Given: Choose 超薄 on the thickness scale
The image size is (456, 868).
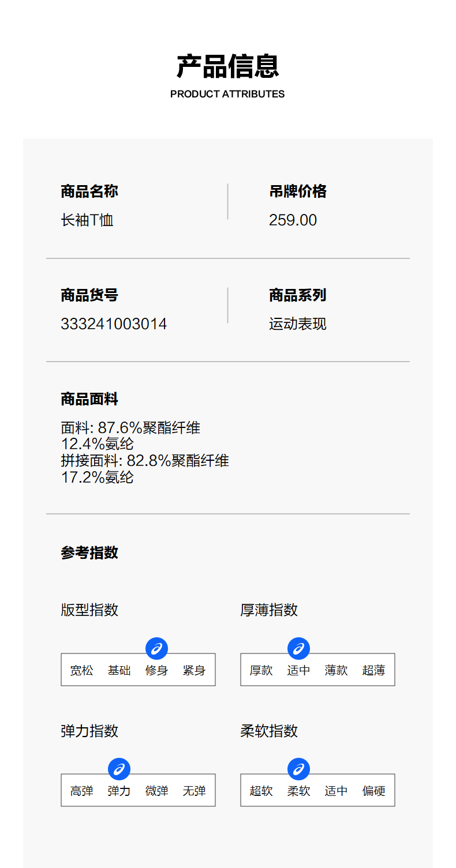Looking at the screenshot, I should tap(373, 671).
